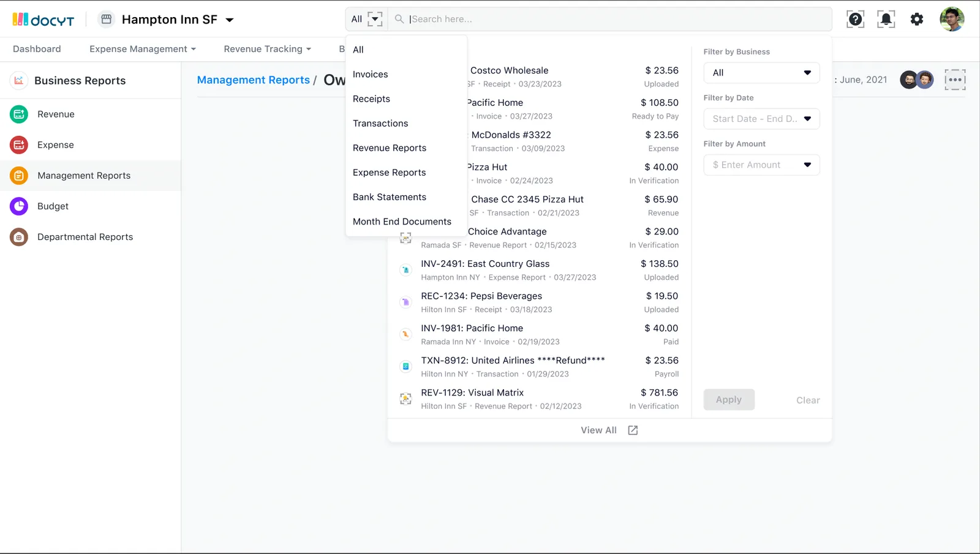
Task: Click the Budget sidebar icon
Action: (x=19, y=206)
